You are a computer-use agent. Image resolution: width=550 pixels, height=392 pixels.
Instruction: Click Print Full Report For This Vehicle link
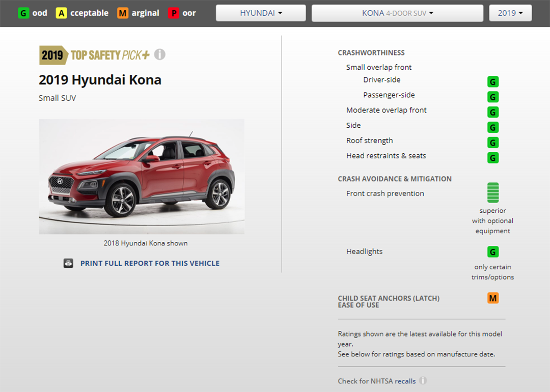click(150, 263)
